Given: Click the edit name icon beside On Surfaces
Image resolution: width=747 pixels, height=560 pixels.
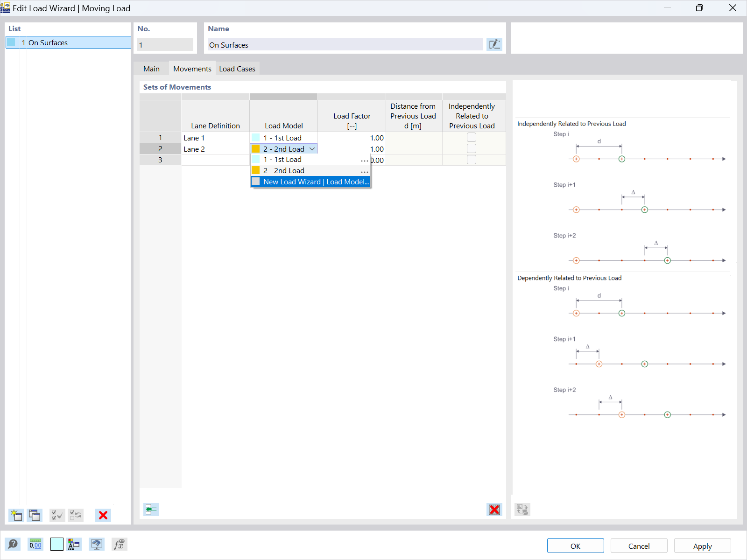Looking at the screenshot, I should [x=494, y=44].
